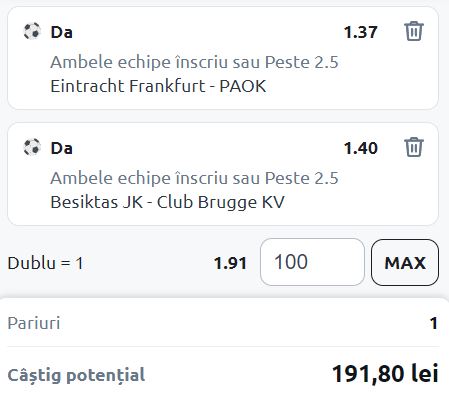Click the market text of Besiktas selection
This screenshot has width=449, height=393.
194,178
